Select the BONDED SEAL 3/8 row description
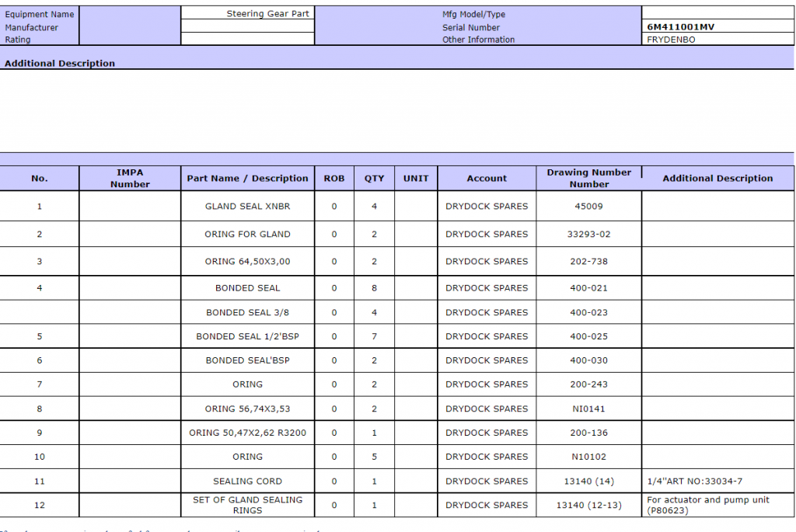 coord(247,312)
